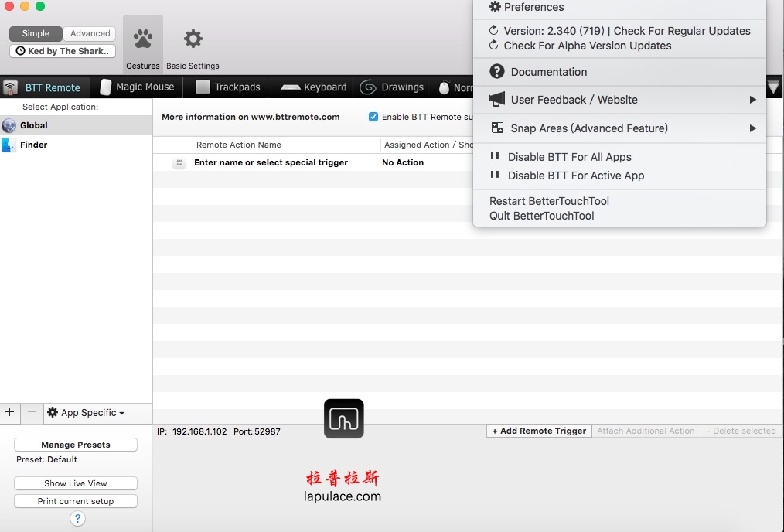The height and width of the screenshot is (532, 784).
Task: Click Show Live View button
Action: tap(76, 483)
